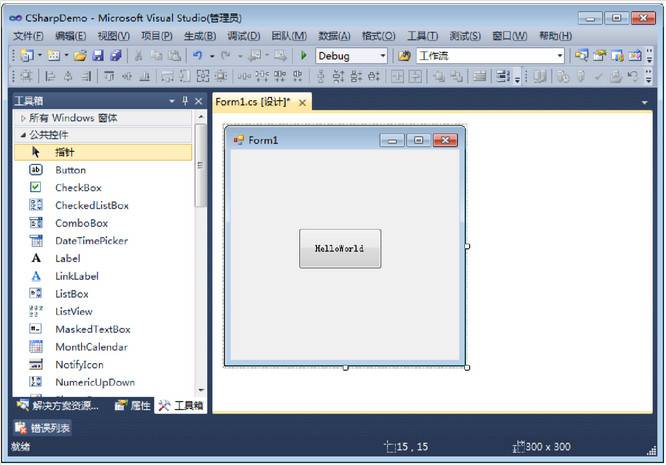The width and height of the screenshot is (666, 465).
Task: Click the Align Rights layout icon
Action: pyautogui.click(x=86, y=76)
